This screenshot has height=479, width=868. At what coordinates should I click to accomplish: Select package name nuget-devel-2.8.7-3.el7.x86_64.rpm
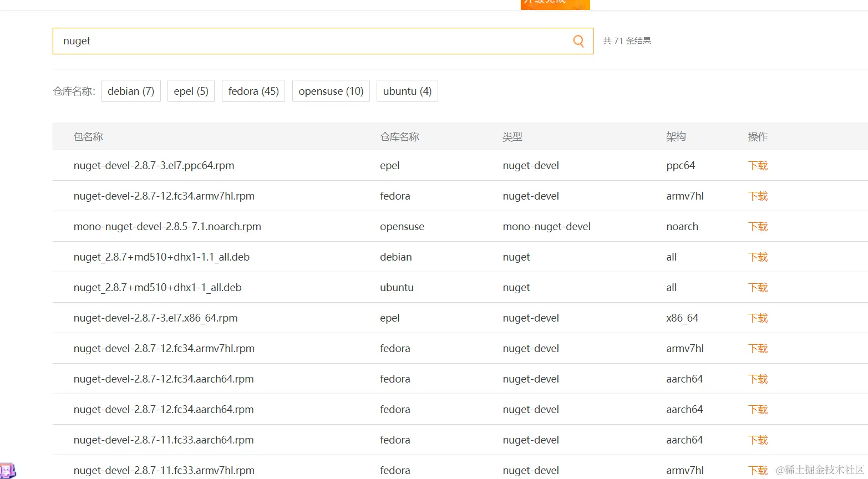pyautogui.click(x=155, y=318)
